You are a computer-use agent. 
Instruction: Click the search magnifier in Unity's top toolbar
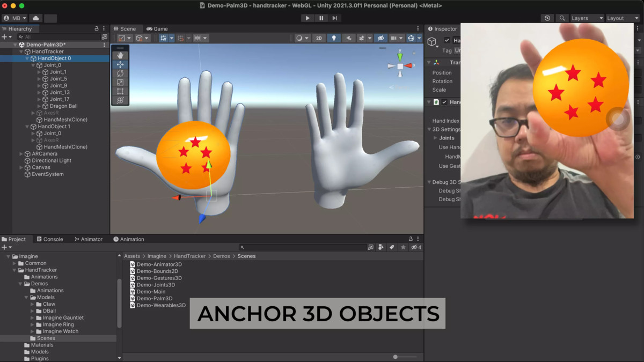click(561, 18)
